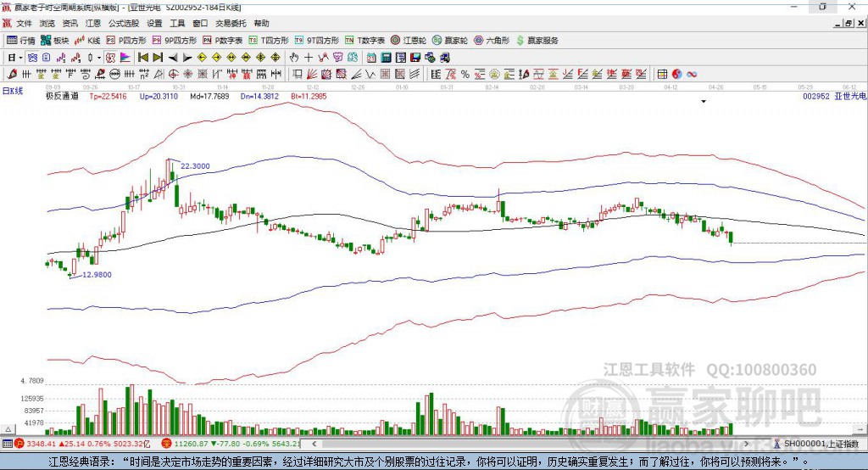Click the 12.9800 low price label
The height and width of the screenshot is (470, 868).
97,274
